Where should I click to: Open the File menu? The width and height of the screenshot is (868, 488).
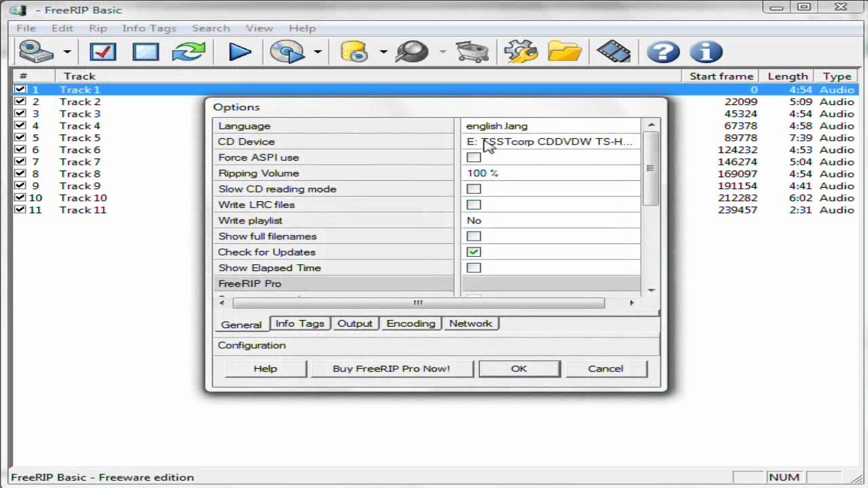[26, 28]
